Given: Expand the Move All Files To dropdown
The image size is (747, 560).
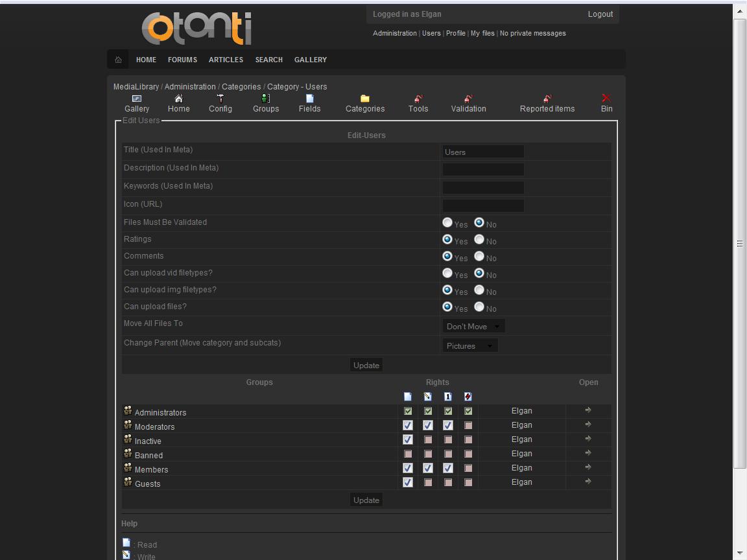Looking at the screenshot, I should tap(473, 327).
